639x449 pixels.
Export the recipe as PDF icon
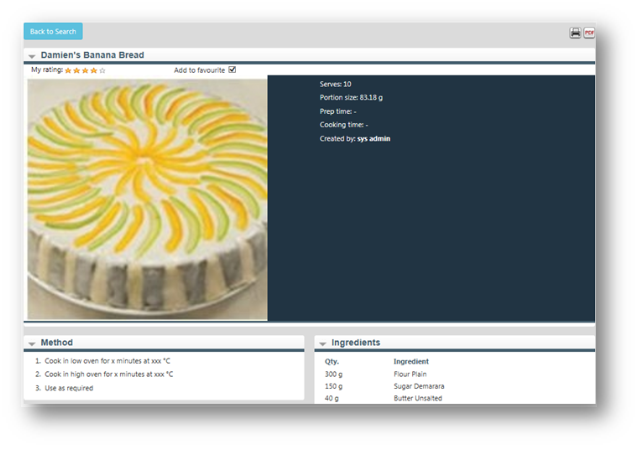tap(589, 33)
